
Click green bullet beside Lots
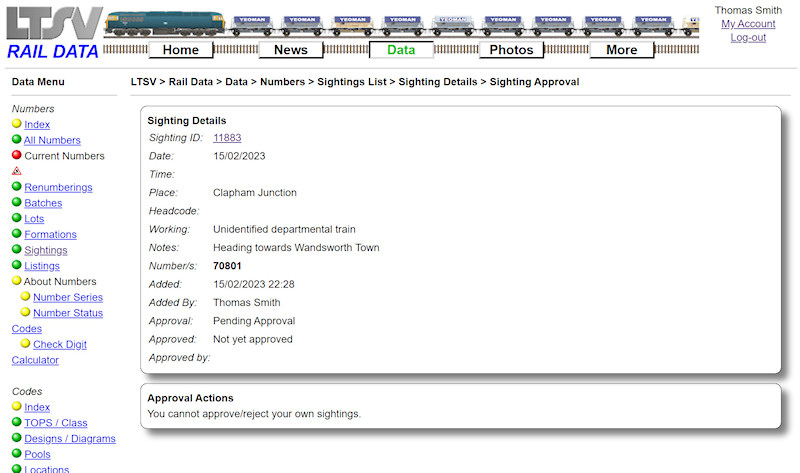tap(17, 218)
